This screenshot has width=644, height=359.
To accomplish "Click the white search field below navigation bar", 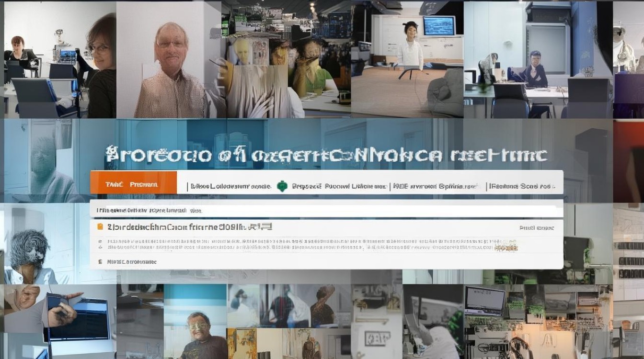I will pyautogui.click(x=326, y=209).
